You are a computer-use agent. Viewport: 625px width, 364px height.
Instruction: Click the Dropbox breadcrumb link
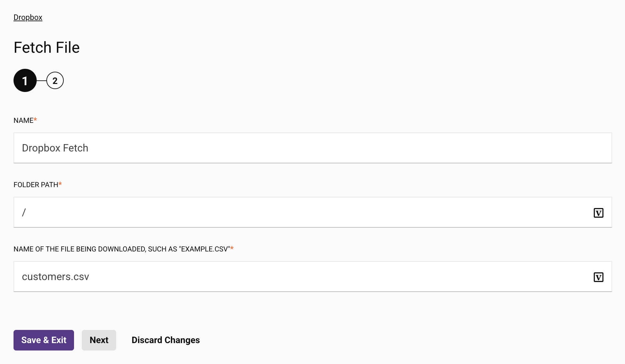28,17
